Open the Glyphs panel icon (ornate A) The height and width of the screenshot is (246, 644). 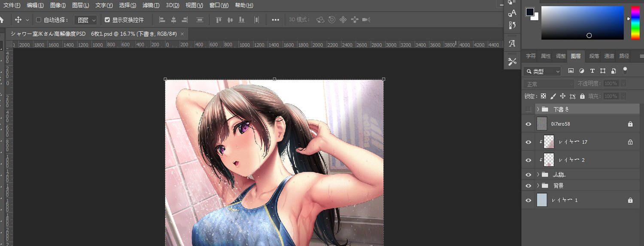pos(512,43)
